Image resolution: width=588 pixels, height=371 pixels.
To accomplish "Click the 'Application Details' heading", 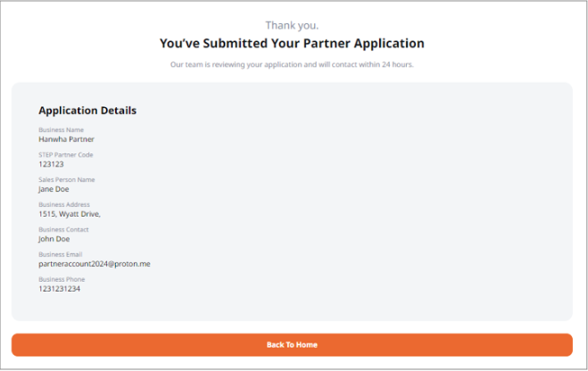I will tap(87, 111).
